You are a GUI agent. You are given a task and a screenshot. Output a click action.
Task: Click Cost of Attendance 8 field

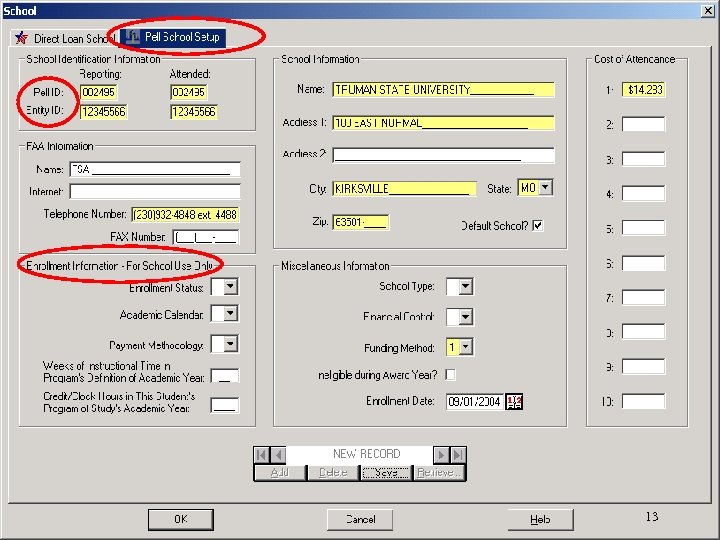[643, 332]
